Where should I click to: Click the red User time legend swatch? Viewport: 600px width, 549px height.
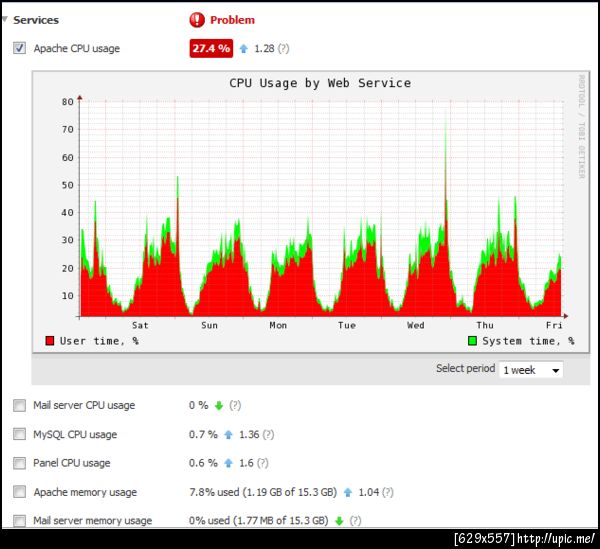click(50, 340)
